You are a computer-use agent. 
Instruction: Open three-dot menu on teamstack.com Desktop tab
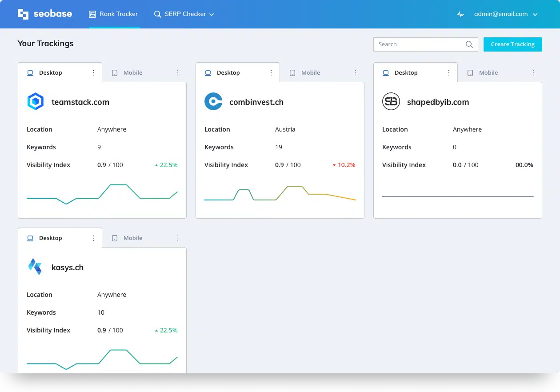[x=93, y=73]
